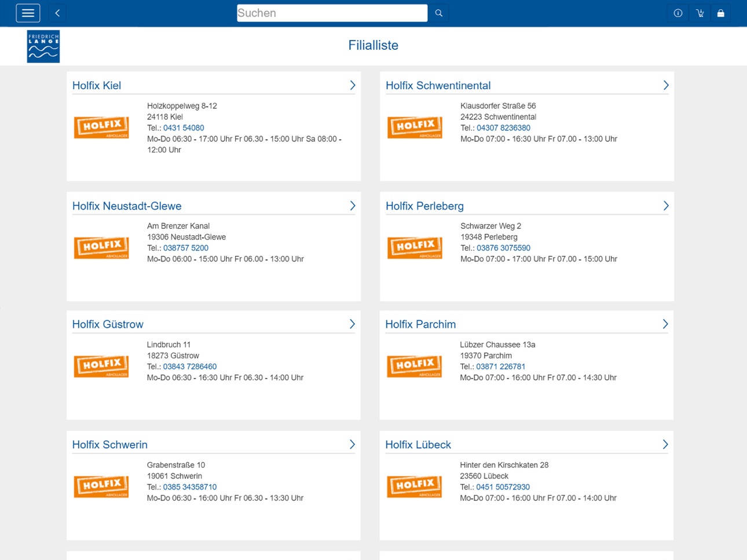Expand Holfix Lübeck with its chevron
The height and width of the screenshot is (560, 747).
tap(665, 444)
